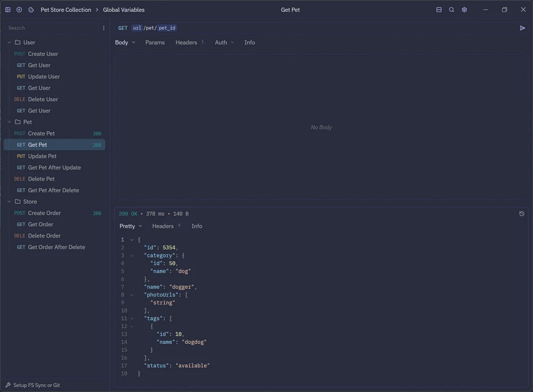Open the response Info tab
The image size is (533, 392).
[x=197, y=226]
